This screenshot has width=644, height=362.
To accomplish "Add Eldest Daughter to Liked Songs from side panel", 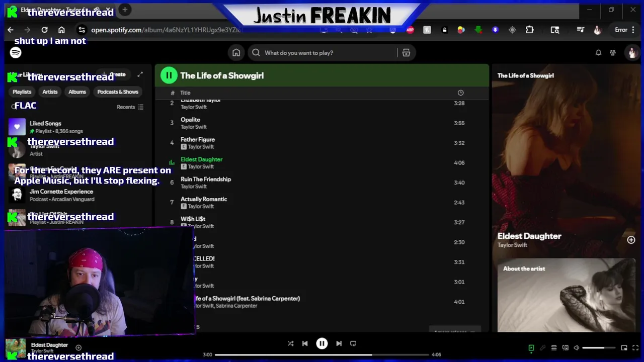I will point(631,240).
